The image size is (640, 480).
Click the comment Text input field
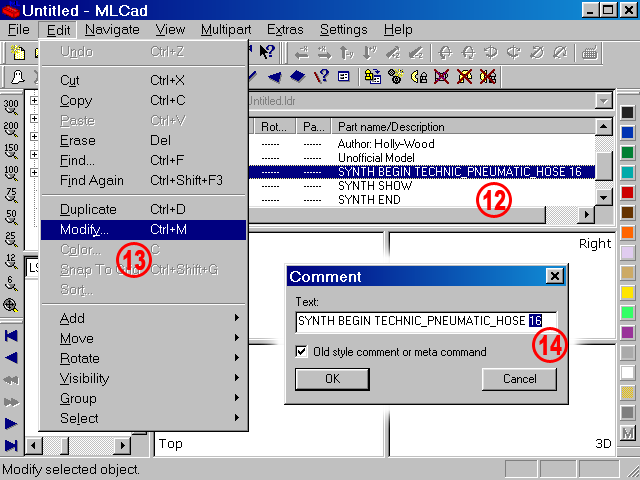426,321
